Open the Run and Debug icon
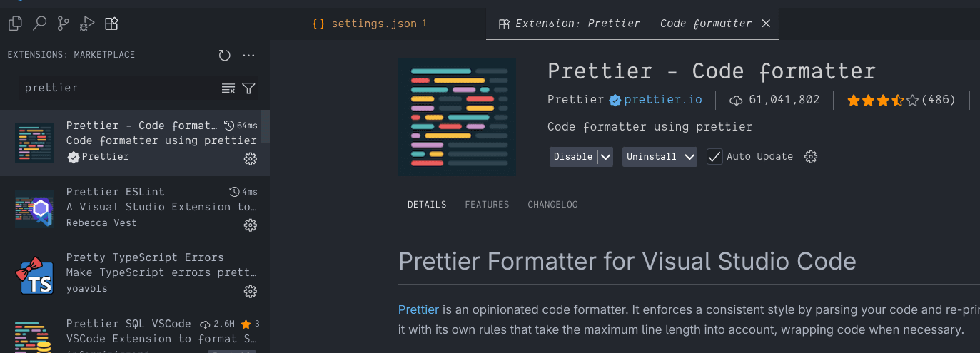This screenshot has height=353, width=980. pyautogui.click(x=87, y=24)
